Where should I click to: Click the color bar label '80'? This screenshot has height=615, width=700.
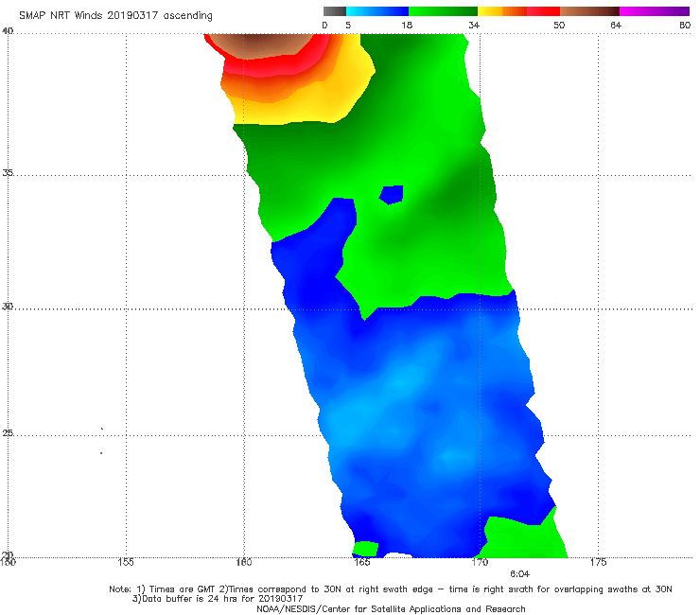[x=685, y=25]
